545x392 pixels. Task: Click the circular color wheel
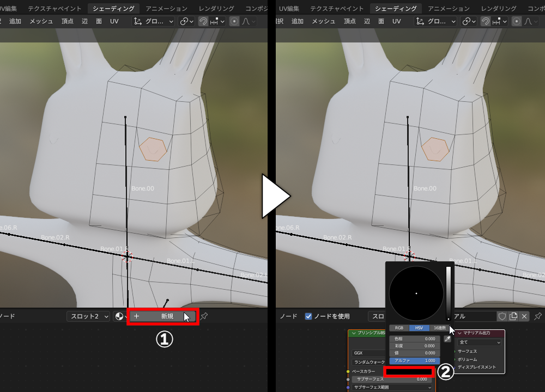click(x=416, y=293)
